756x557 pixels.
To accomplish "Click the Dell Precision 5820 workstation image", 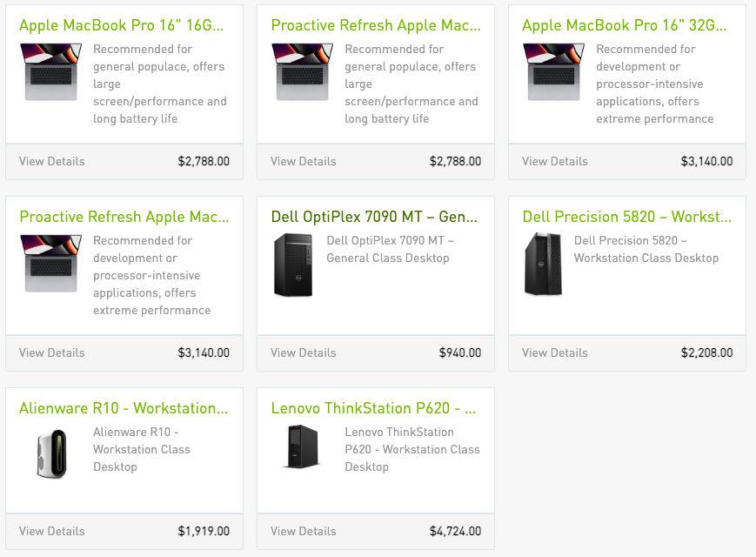I will pyautogui.click(x=542, y=264).
